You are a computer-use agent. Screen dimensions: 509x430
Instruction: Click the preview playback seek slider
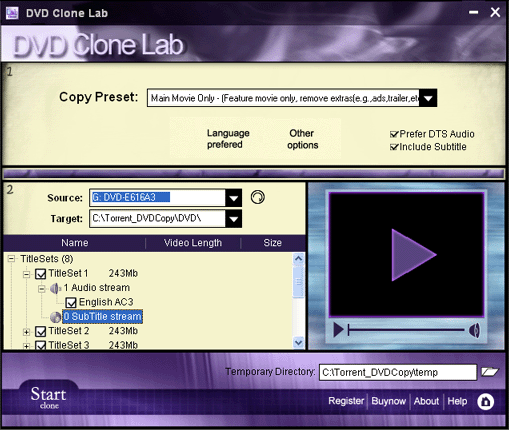[406, 330]
